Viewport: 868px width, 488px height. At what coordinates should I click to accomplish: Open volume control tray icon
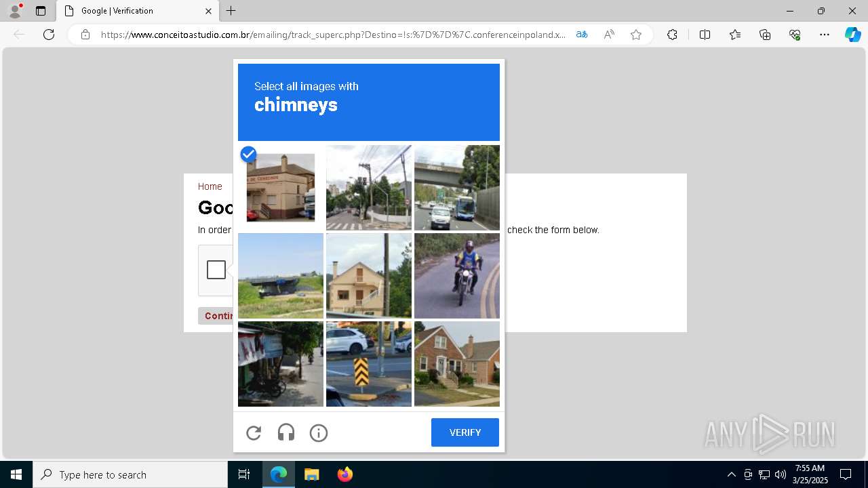pyautogui.click(x=781, y=474)
